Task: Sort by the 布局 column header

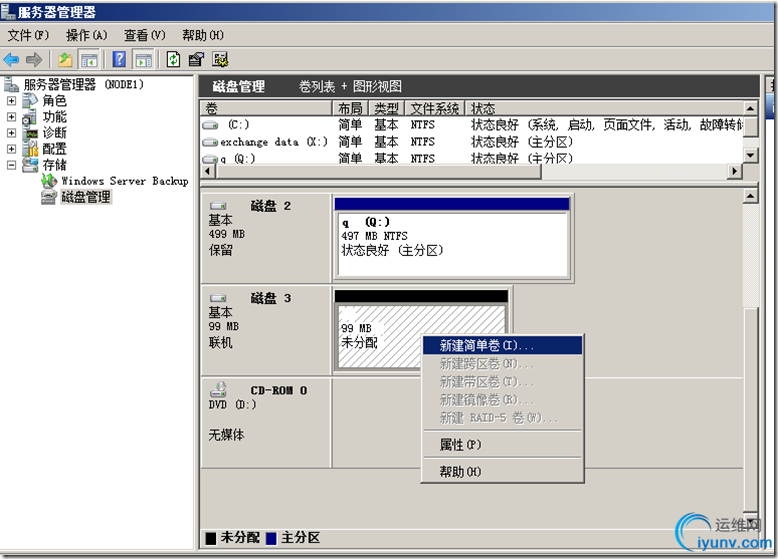Action: [350, 108]
